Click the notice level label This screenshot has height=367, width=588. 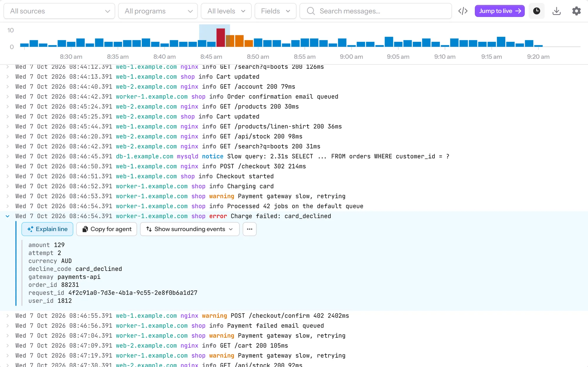(x=213, y=156)
